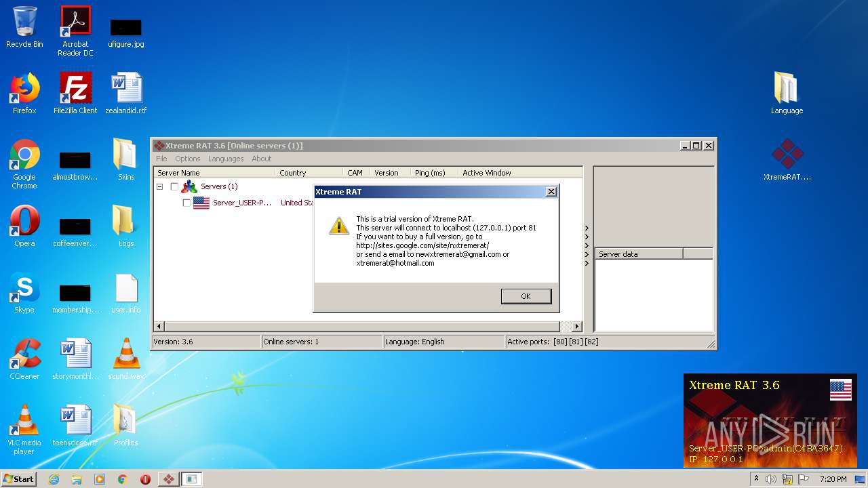Open the About menu
Viewport: 868px width, 488px height.
(262, 159)
